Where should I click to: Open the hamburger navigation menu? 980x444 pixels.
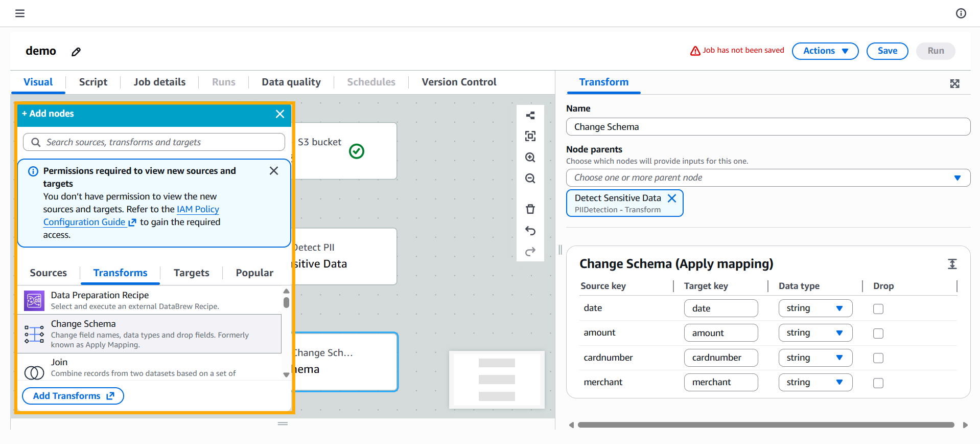[x=20, y=13]
